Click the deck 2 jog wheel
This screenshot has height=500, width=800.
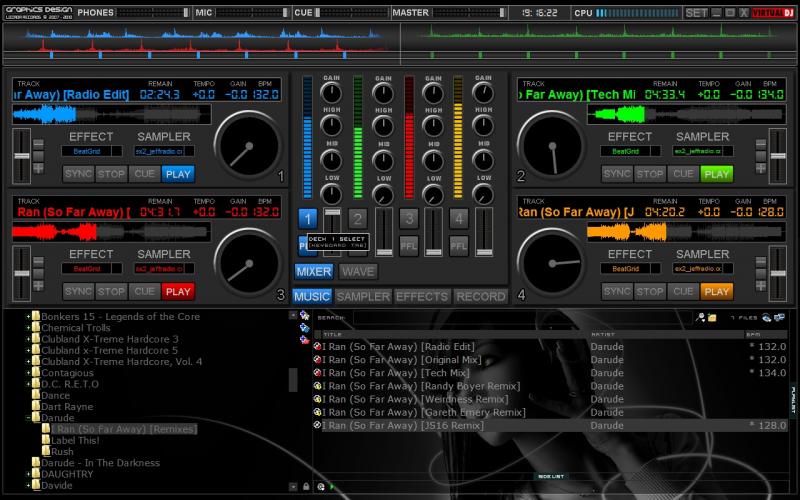tap(551, 146)
